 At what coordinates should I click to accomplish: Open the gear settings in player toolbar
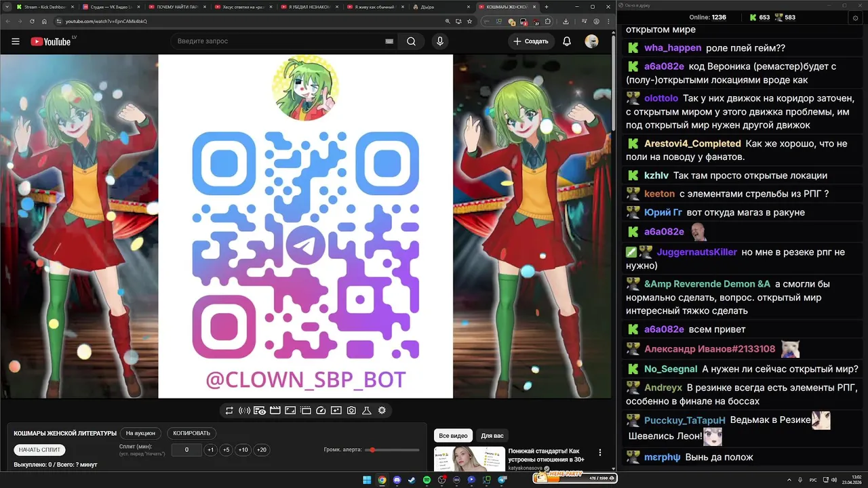pyautogui.click(x=382, y=410)
